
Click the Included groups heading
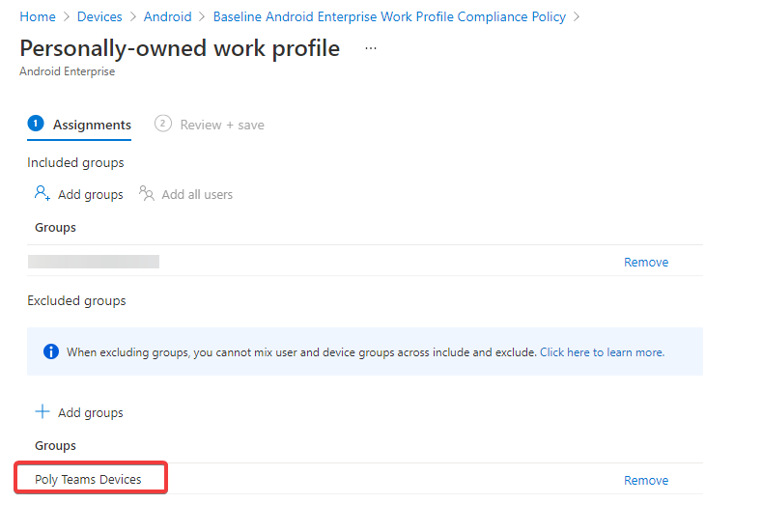(75, 162)
